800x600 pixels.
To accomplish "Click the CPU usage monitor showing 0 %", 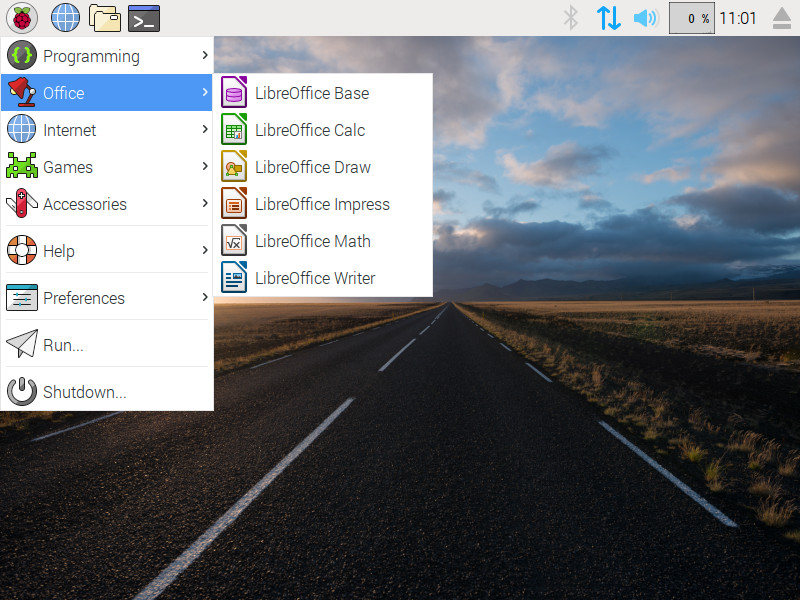I will pos(691,18).
